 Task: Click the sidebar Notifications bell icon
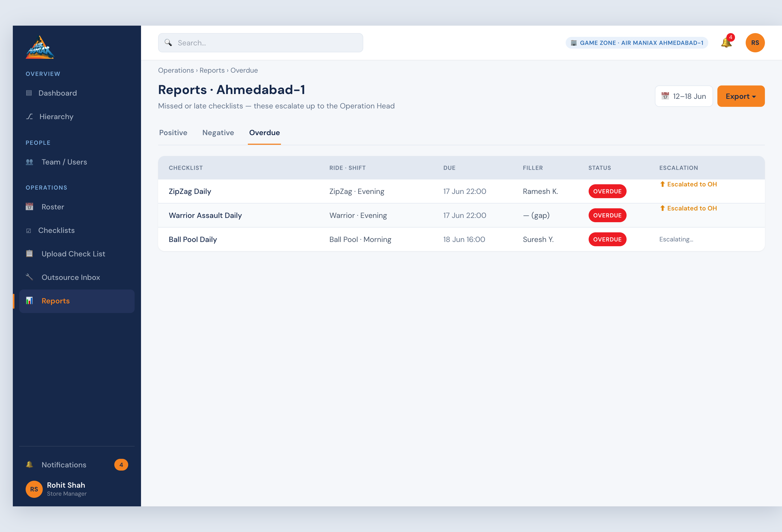[30, 464]
